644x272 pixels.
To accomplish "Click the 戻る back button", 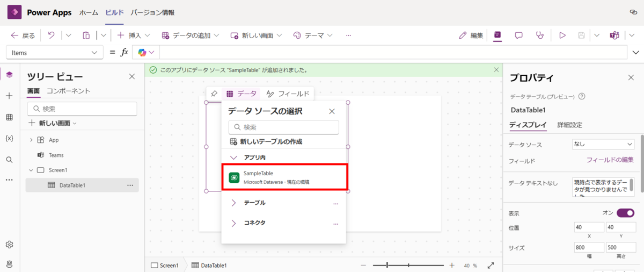I will click(x=23, y=35).
